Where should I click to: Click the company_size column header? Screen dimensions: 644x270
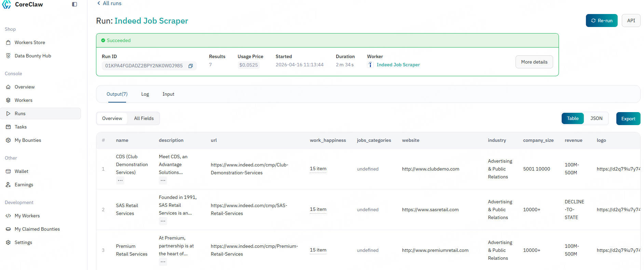[538, 140]
